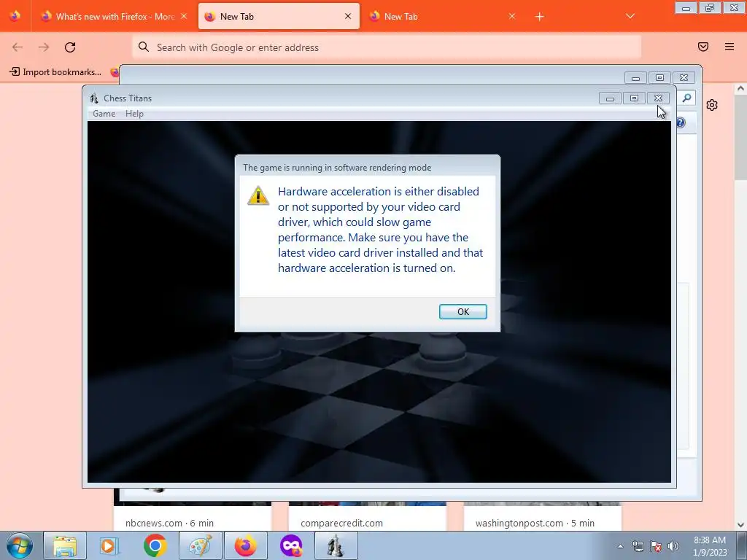Open Windows Explorer from taskbar

[65, 545]
